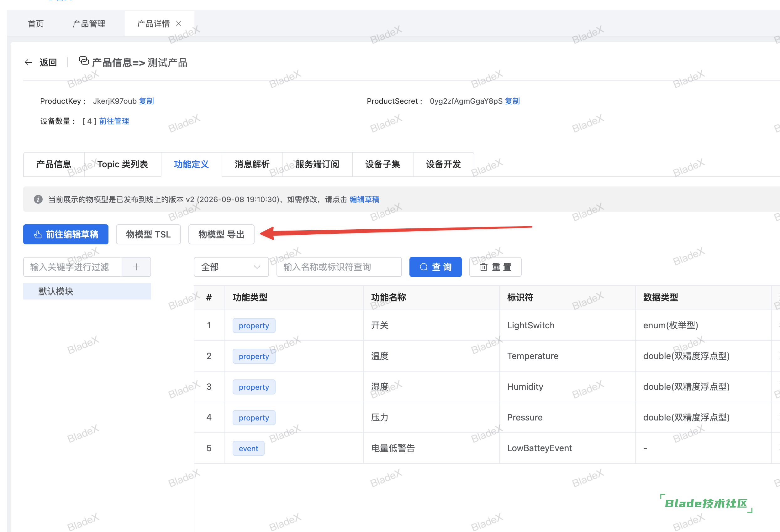Image resolution: width=780 pixels, height=532 pixels.
Task: Focus the name or identifier search field
Action: pos(339,267)
